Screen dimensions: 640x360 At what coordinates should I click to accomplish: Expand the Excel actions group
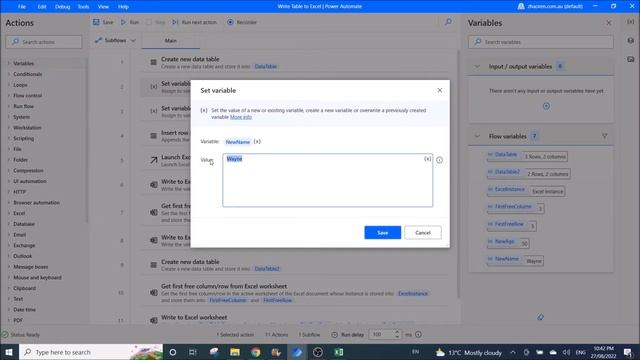(x=19, y=213)
